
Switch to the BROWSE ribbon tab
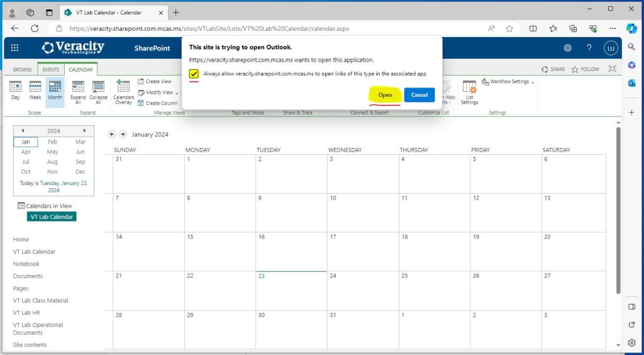tap(22, 70)
